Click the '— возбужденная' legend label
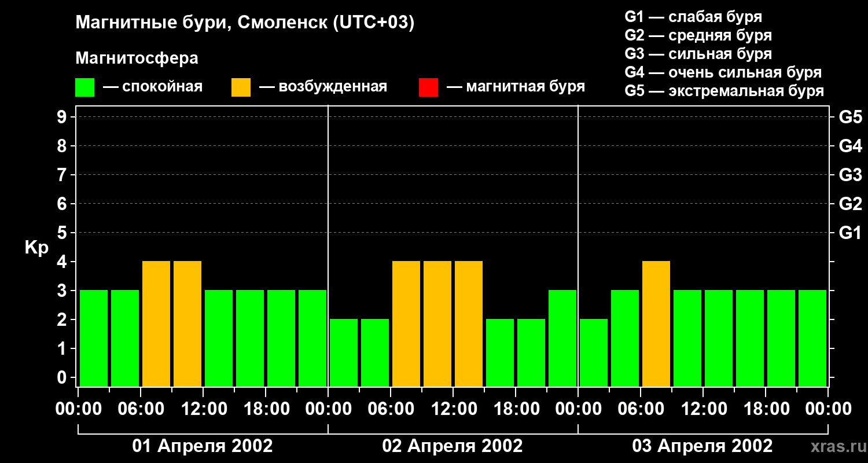 pyautogui.click(x=323, y=87)
